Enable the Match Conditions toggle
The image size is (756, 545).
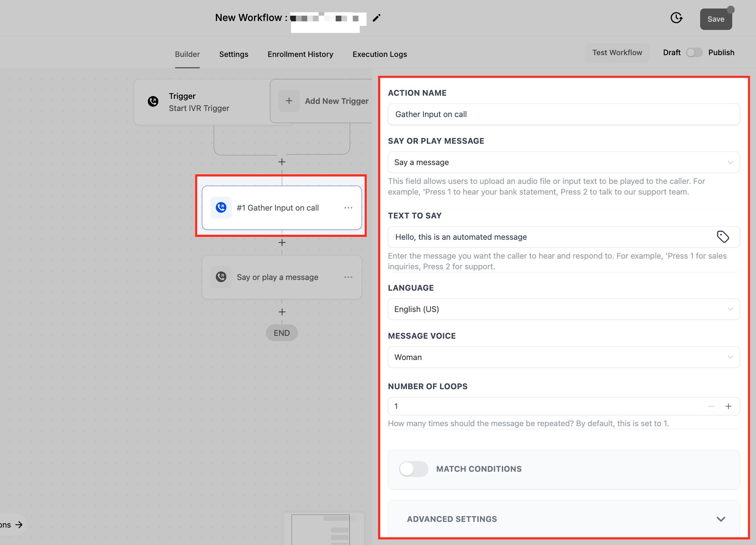[x=413, y=469]
